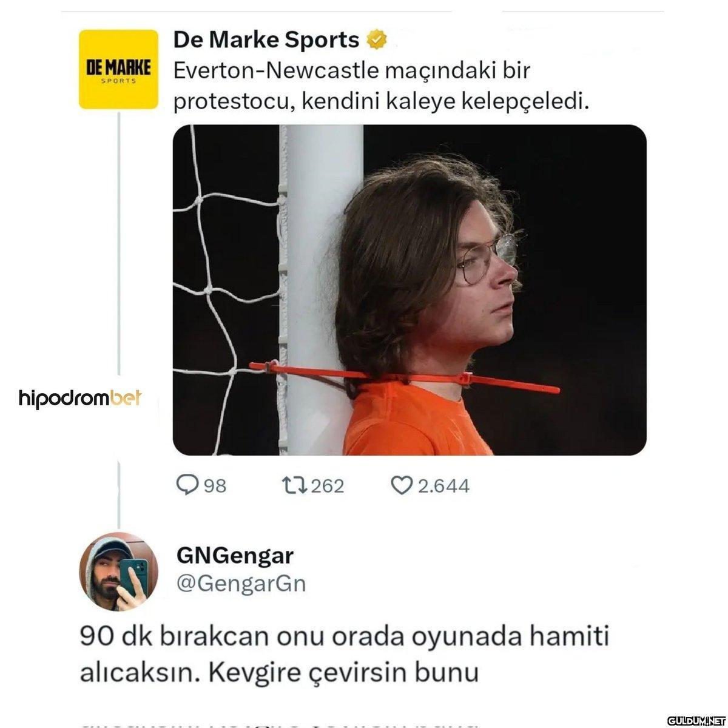
Task: Open De Marke Sports yellow avatar
Action: click(118, 69)
